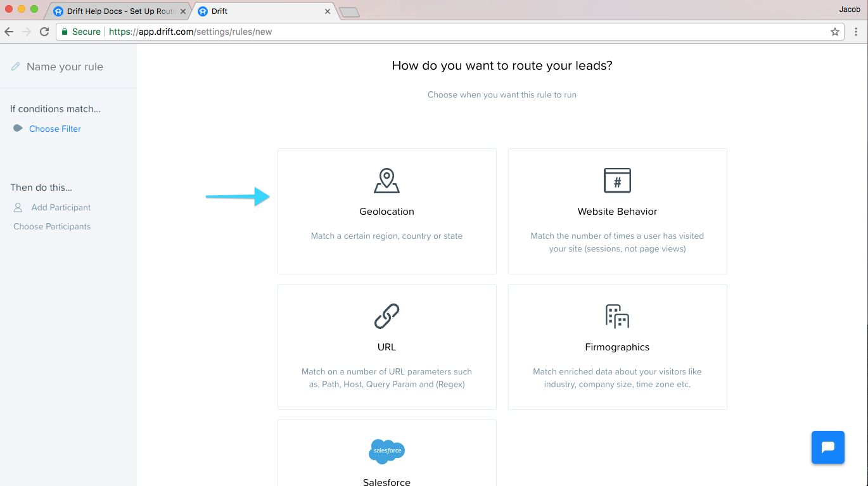Image resolution: width=868 pixels, height=486 pixels.
Task: Click the Name your rule field
Action: click(65, 67)
